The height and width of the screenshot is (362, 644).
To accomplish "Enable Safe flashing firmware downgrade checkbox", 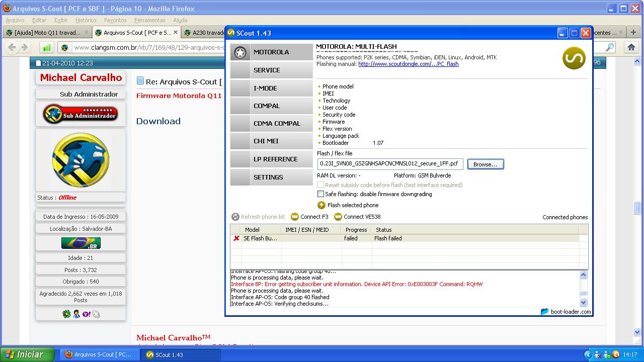I will click(320, 194).
